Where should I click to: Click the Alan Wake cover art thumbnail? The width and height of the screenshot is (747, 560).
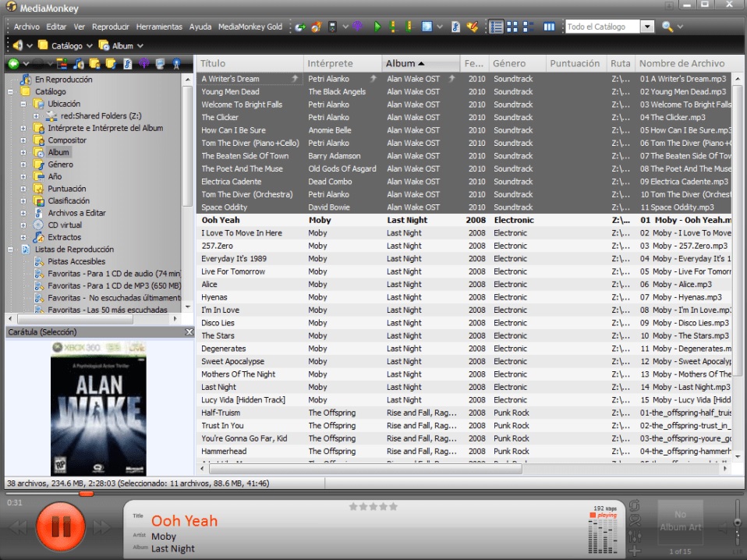(x=98, y=409)
